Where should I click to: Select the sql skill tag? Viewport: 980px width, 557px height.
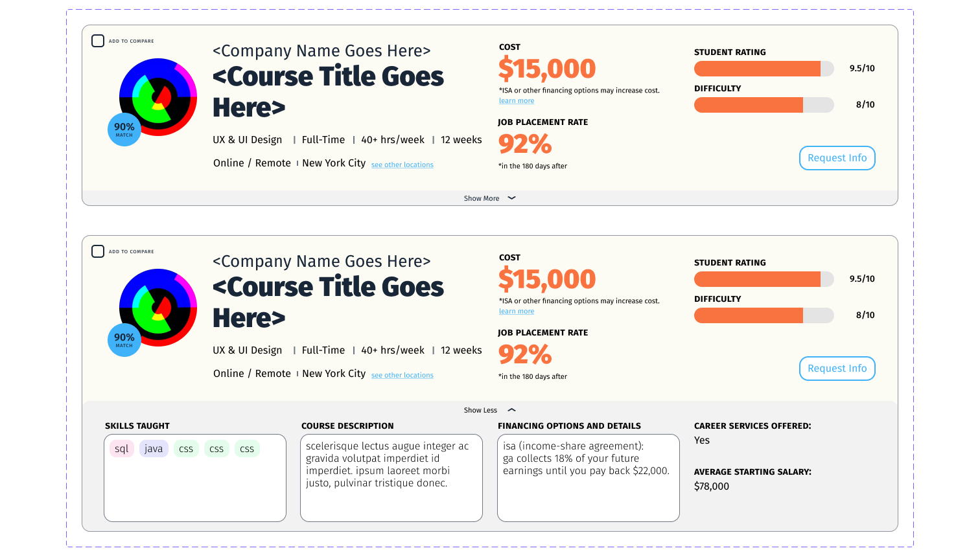[122, 449]
